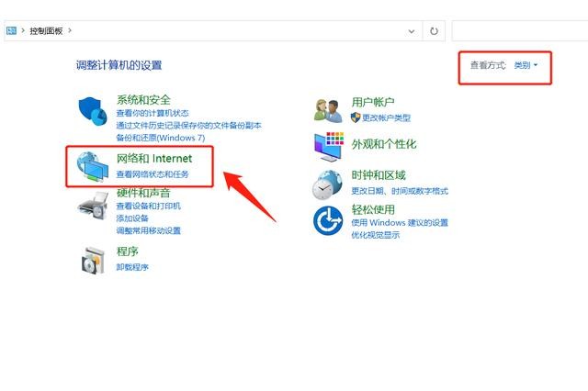Open 添加设备 link
The width and height of the screenshot is (588, 391).
click(132, 218)
